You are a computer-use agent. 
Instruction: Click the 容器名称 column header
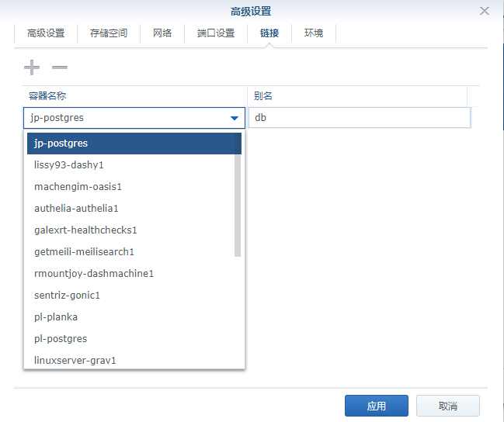coord(134,95)
